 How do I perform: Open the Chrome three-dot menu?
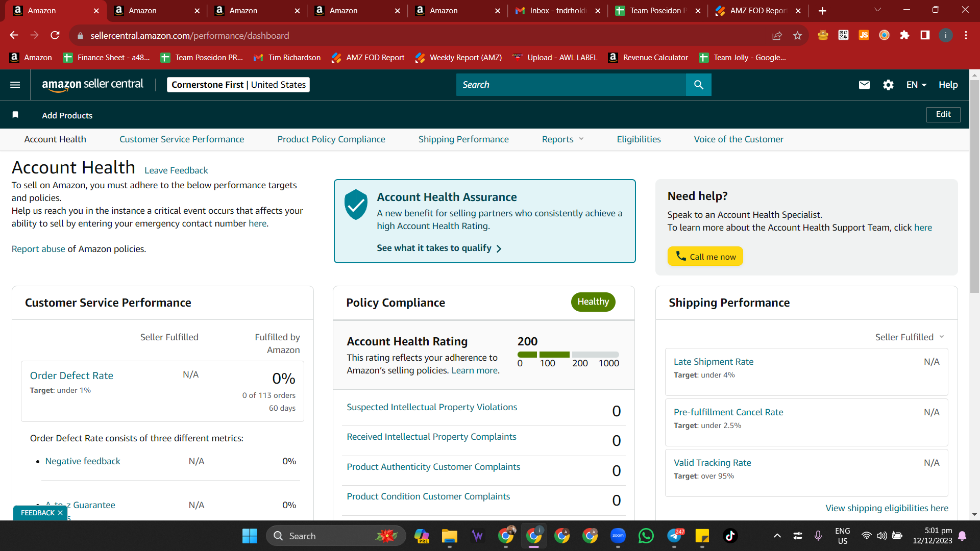point(966,35)
